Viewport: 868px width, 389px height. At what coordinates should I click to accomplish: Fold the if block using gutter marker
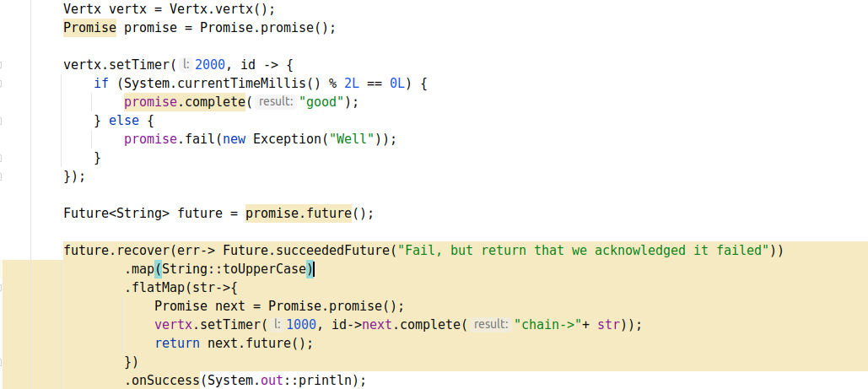click(2, 83)
